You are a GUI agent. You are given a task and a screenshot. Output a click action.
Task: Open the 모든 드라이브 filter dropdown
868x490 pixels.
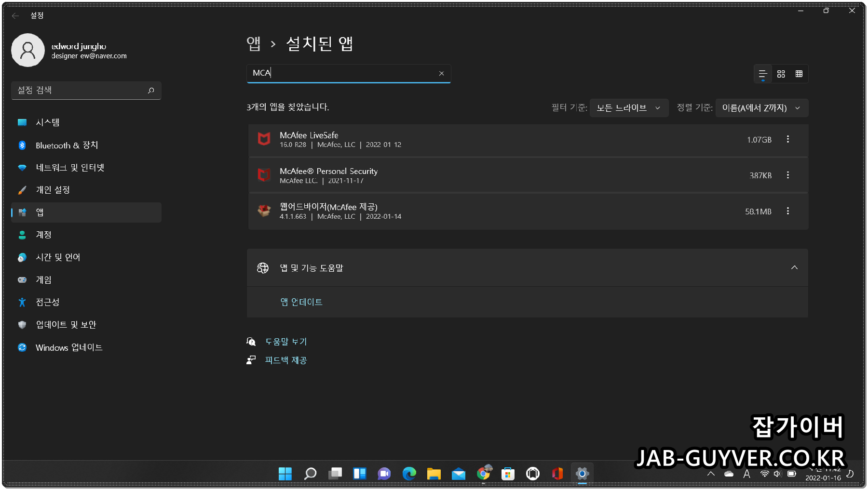[629, 108]
